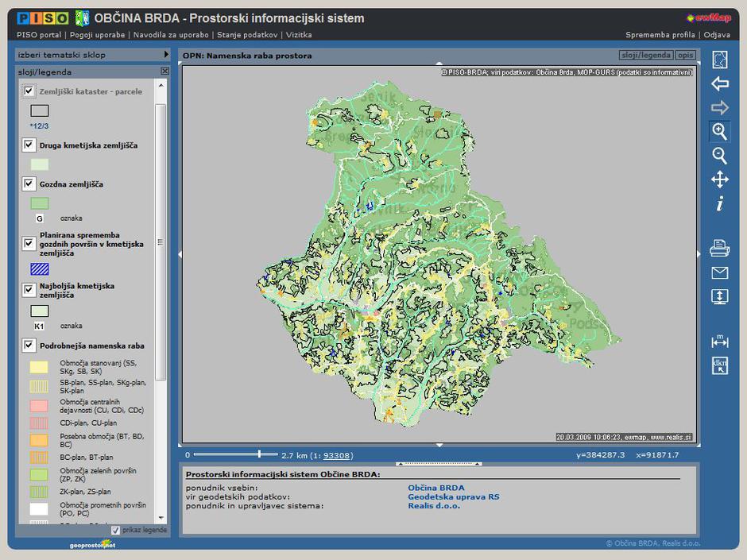Click the send email envelope icon
The width and height of the screenshot is (747, 560).
[x=719, y=273]
